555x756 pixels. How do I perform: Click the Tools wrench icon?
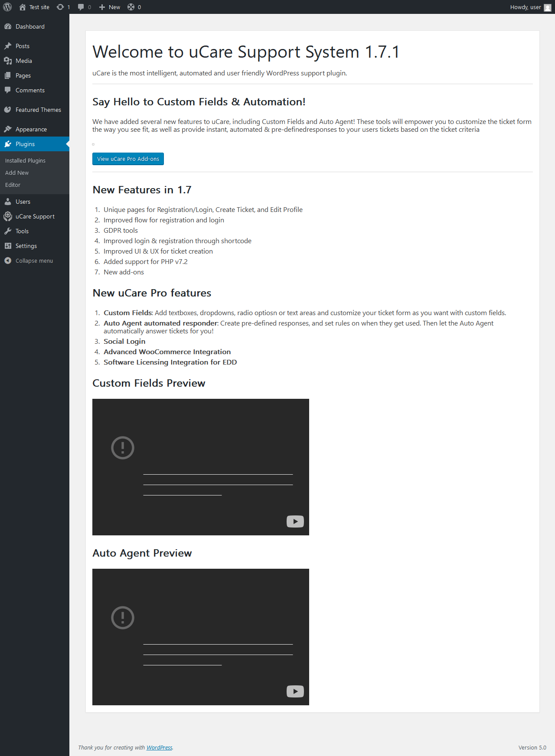coord(8,231)
